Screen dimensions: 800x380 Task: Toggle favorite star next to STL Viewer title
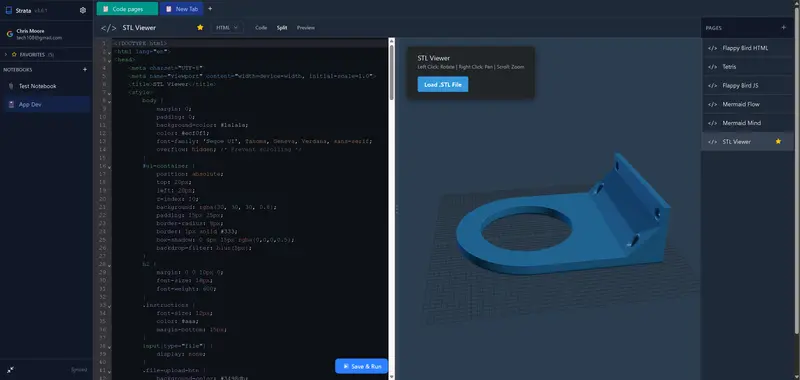200,28
